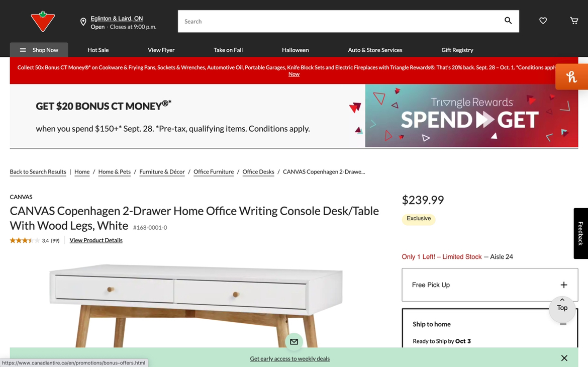Follow the Office Desks breadcrumb link
588x367 pixels.
pos(258,172)
